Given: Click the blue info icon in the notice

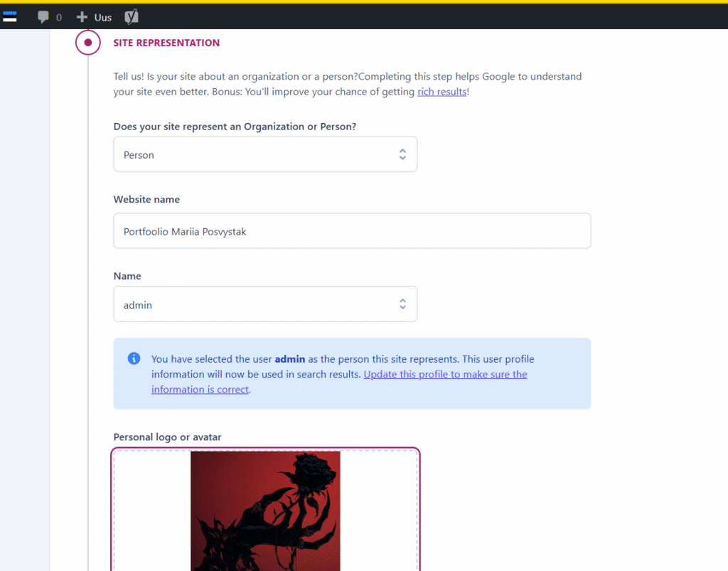Looking at the screenshot, I should [x=134, y=358].
